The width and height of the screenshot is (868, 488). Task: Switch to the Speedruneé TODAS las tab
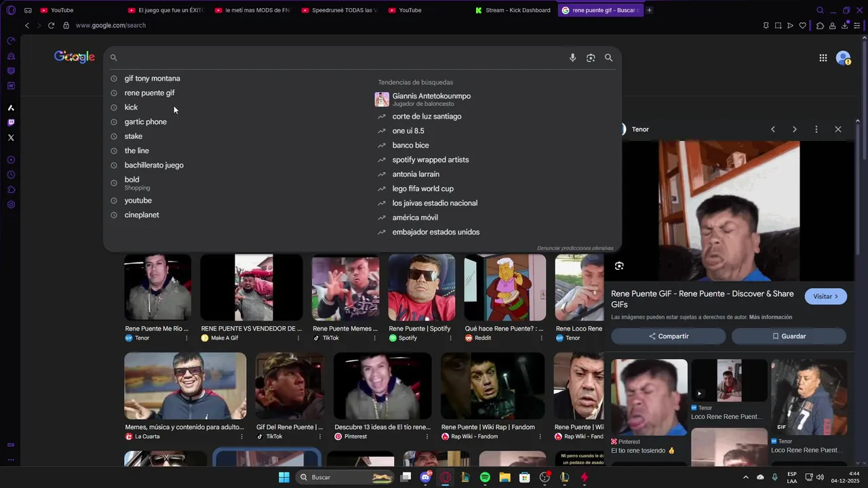(340, 10)
